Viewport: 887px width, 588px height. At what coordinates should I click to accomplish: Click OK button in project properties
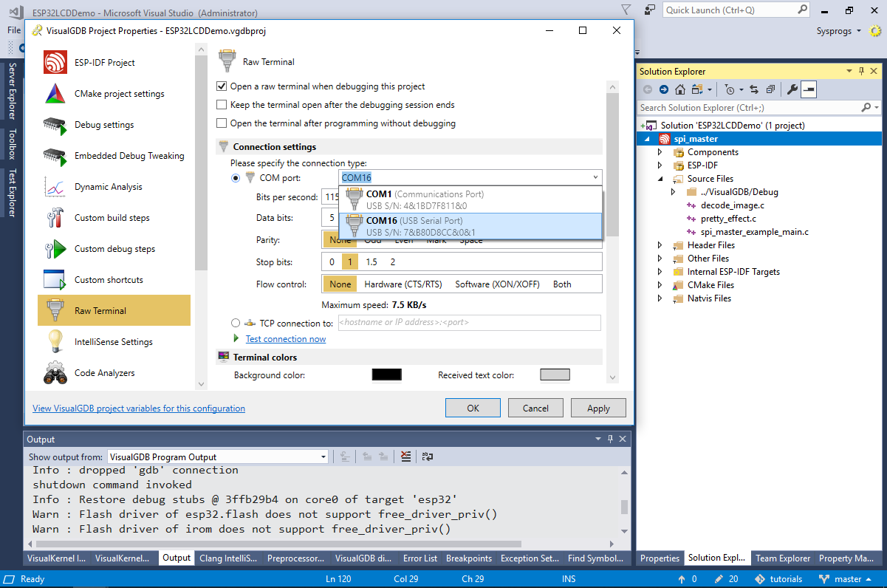tap(473, 408)
